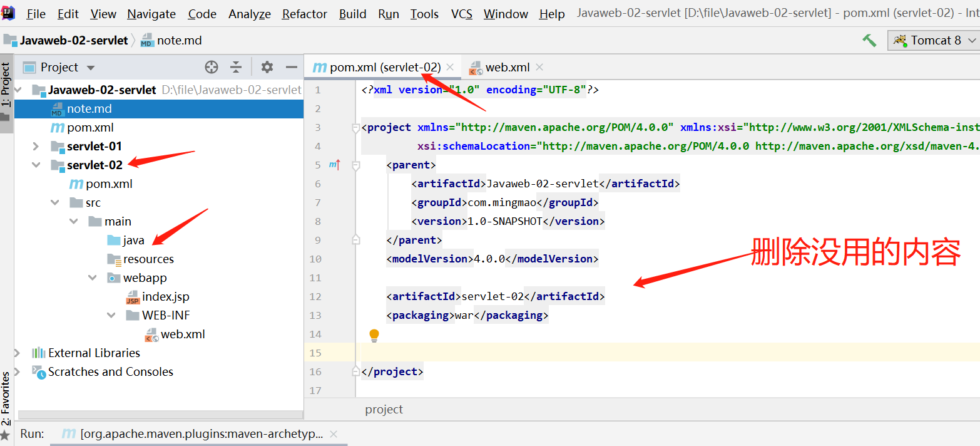Close the pom.xml (servlet-02) tab
The width and height of the screenshot is (980, 446).
(450, 67)
